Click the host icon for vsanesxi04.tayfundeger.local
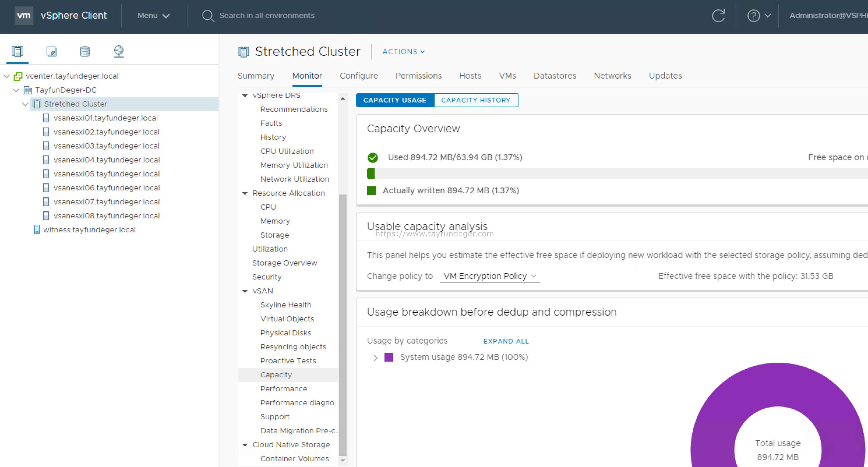Screen dimensions: 868x467 pyautogui.click(x=46, y=160)
